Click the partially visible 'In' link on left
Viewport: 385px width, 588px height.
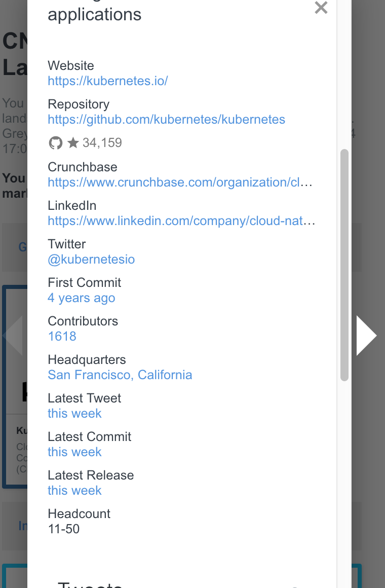pos(22,526)
